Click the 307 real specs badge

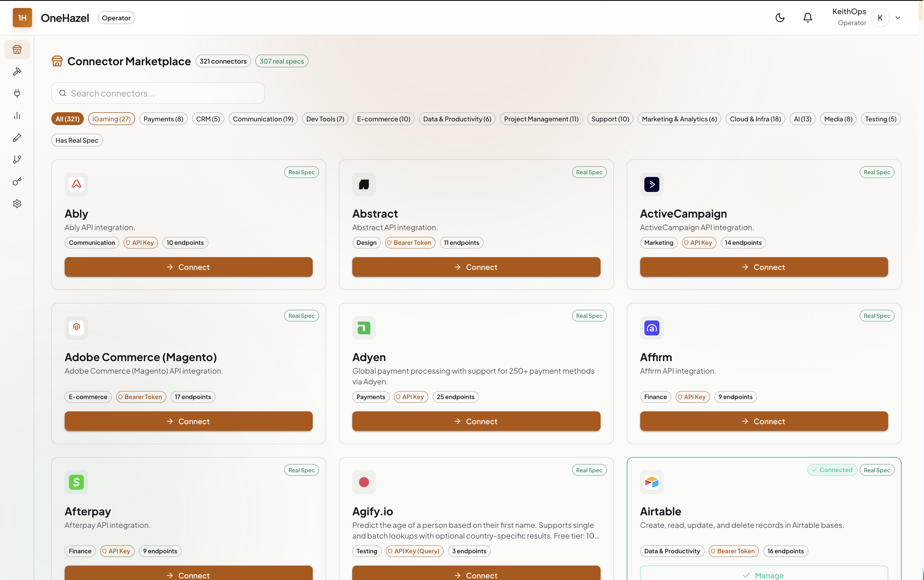[x=282, y=61]
